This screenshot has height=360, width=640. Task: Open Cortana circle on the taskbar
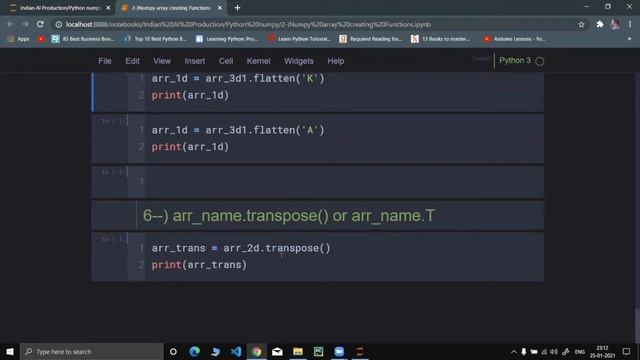click(x=173, y=351)
